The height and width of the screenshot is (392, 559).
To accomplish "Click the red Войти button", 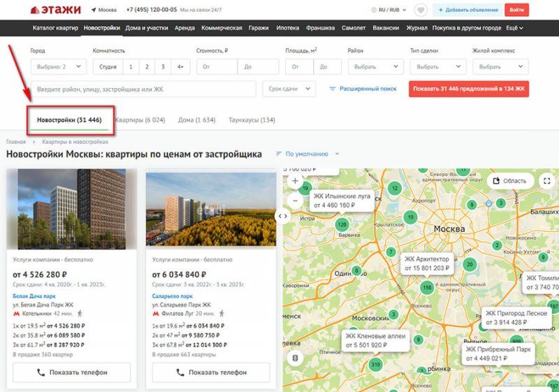I will 516,10.
